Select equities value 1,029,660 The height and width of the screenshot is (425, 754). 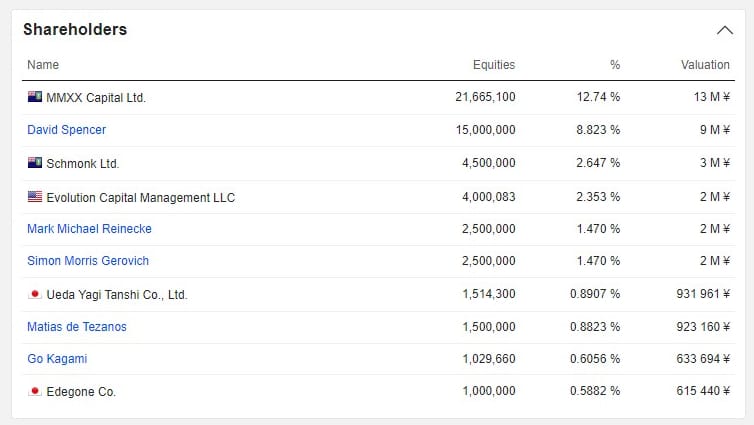489,359
